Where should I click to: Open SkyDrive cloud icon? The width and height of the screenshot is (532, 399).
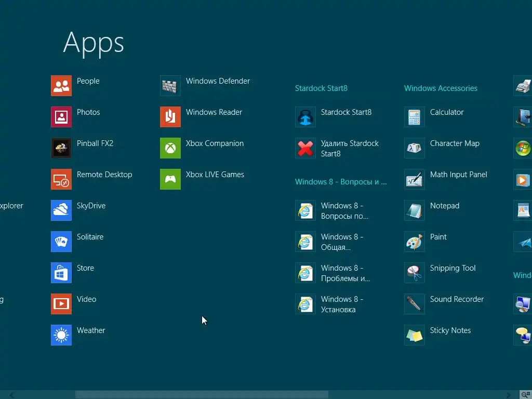(61, 210)
